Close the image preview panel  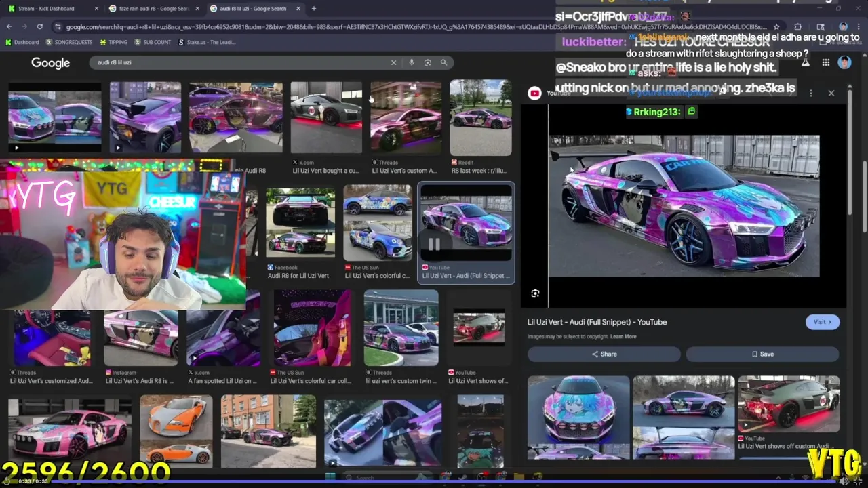pos(831,93)
